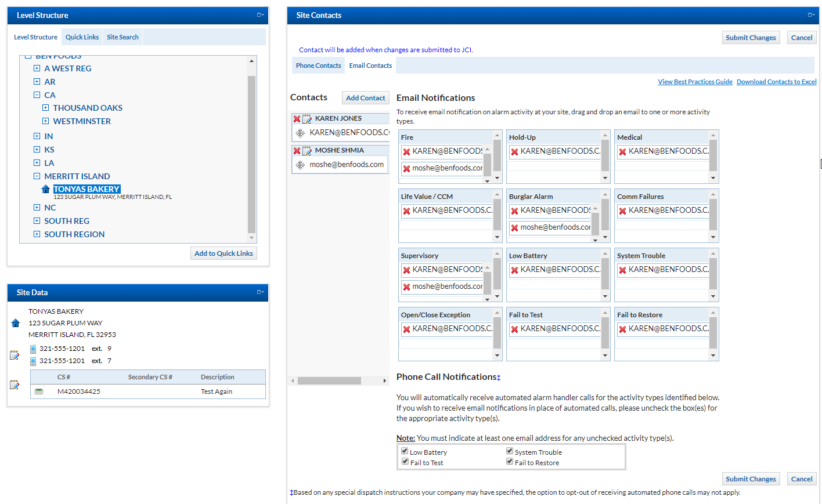This screenshot has width=822, height=504.
Task: Expand the THOUSAND OAKS node
Action: click(x=45, y=108)
